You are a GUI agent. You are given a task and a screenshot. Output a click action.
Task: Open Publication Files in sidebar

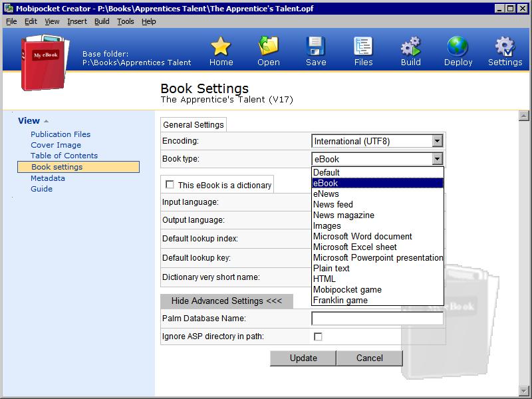coord(61,134)
